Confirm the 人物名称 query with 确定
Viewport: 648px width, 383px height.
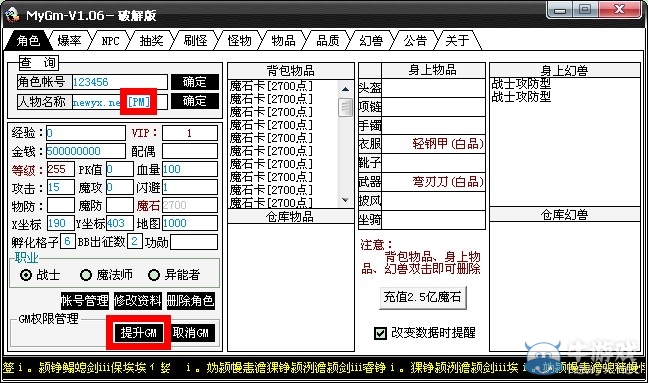(195, 101)
